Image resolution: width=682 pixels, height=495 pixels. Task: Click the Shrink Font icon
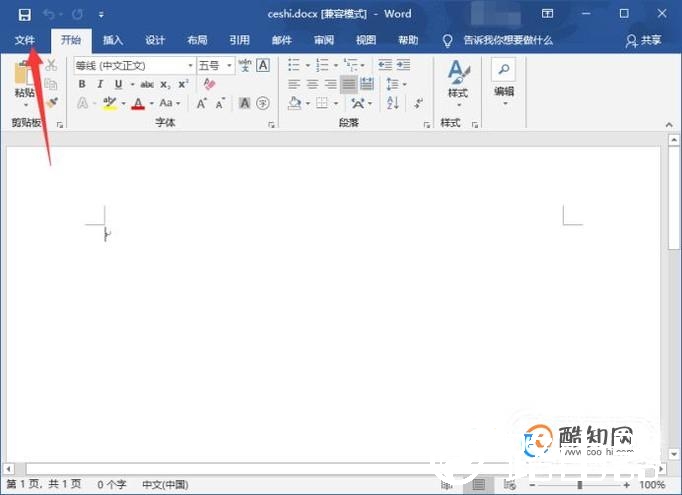220,104
